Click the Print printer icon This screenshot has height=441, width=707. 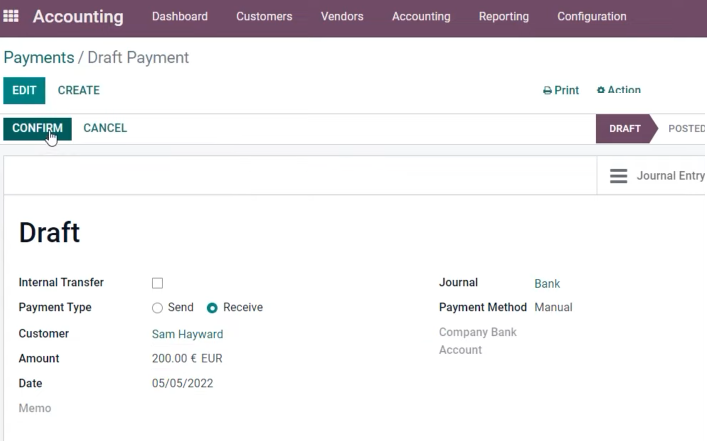click(x=547, y=91)
